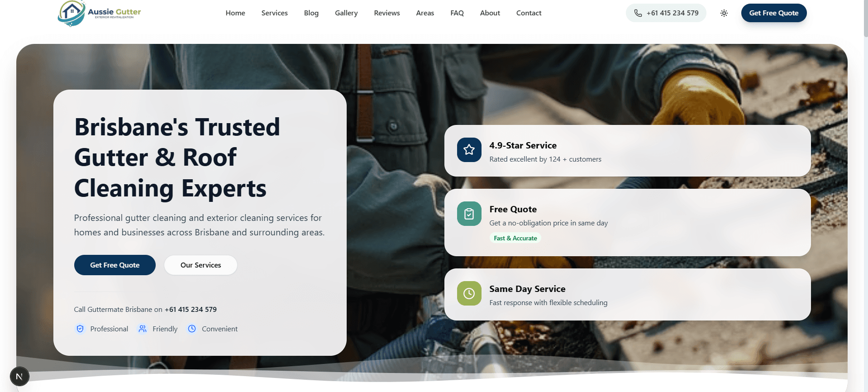This screenshot has width=868, height=392.
Task: Open the Blog navigation link
Action: click(311, 13)
